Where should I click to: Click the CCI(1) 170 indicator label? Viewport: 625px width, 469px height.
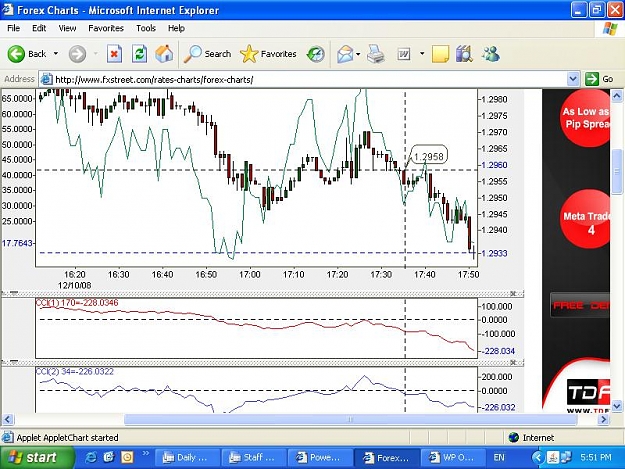coord(77,303)
